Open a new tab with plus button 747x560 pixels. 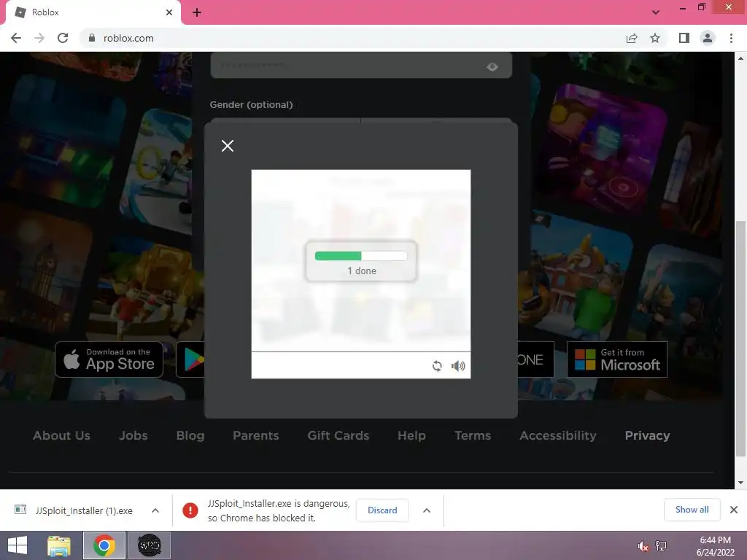pos(197,12)
